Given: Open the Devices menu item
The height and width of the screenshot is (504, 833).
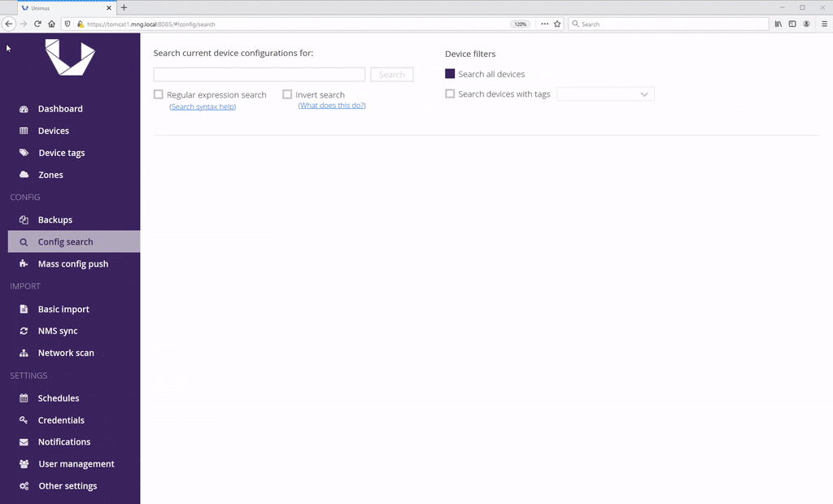Looking at the screenshot, I should [x=53, y=131].
